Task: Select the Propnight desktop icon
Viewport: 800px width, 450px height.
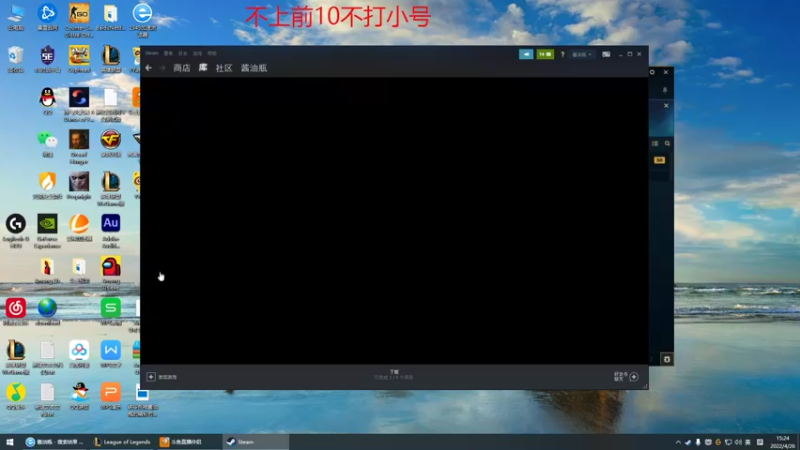Action: tap(79, 186)
